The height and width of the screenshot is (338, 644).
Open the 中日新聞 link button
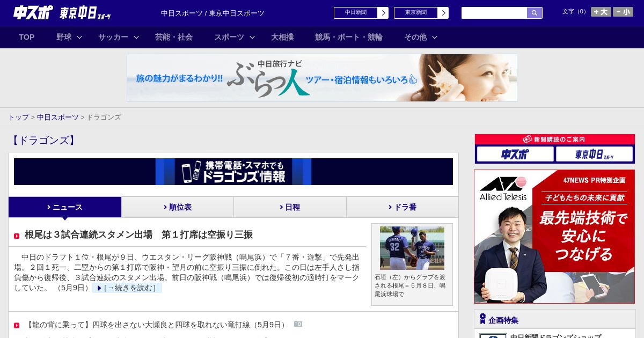[361, 13]
